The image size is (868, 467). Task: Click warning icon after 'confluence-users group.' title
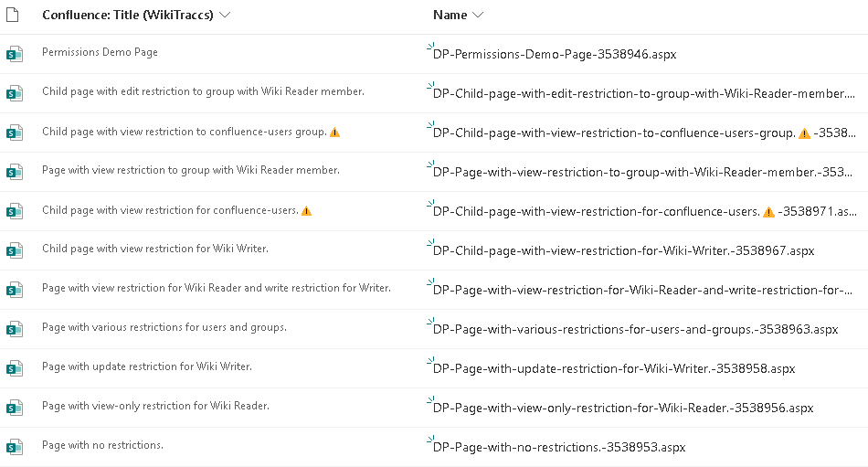click(335, 133)
